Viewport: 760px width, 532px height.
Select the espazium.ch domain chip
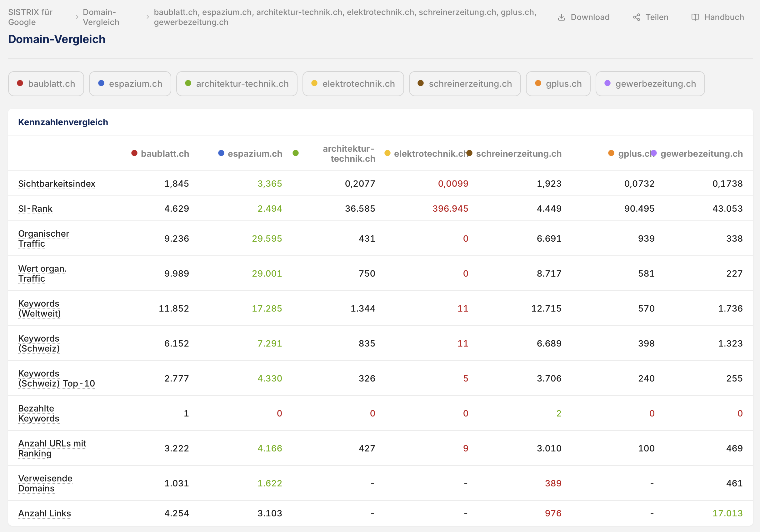(x=130, y=84)
